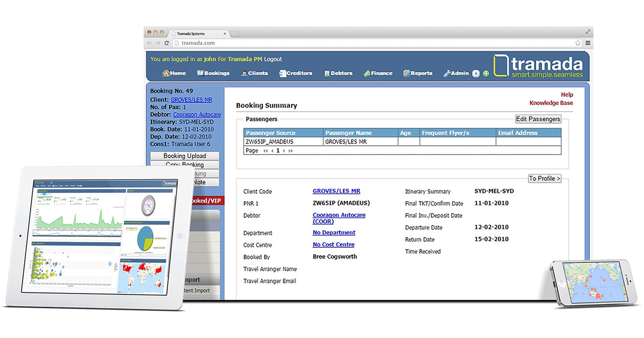Image resolution: width=644 pixels, height=338 pixels.
Task: Click the ZW65IP_AMADEUS table cell
Action: 283,142
